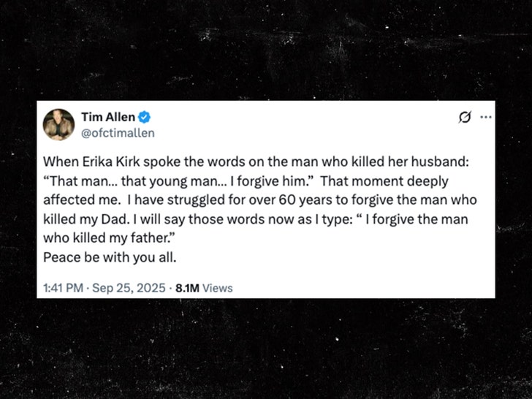Click the Grok icon on the tweet
The width and height of the screenshot is (532, 399).
click(463, 118)
